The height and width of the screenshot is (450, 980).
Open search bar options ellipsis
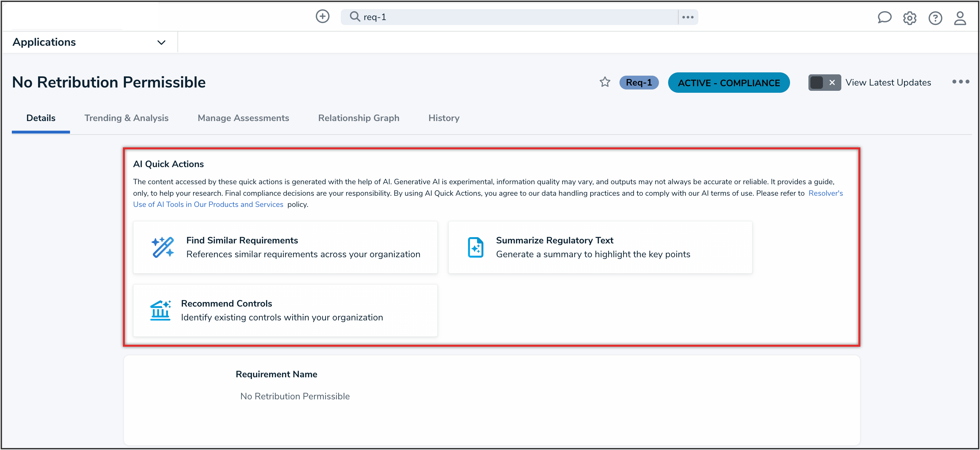pyautogui.click(x=688, y=17)
